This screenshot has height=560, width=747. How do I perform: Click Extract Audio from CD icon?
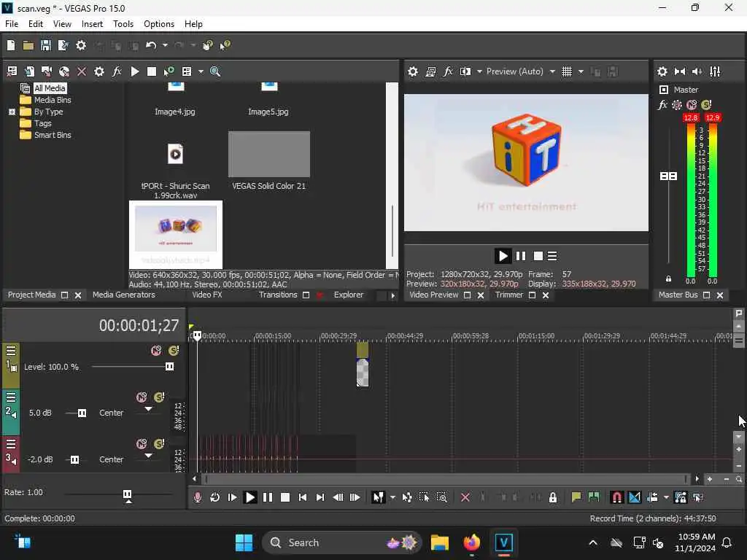[64, 71]
